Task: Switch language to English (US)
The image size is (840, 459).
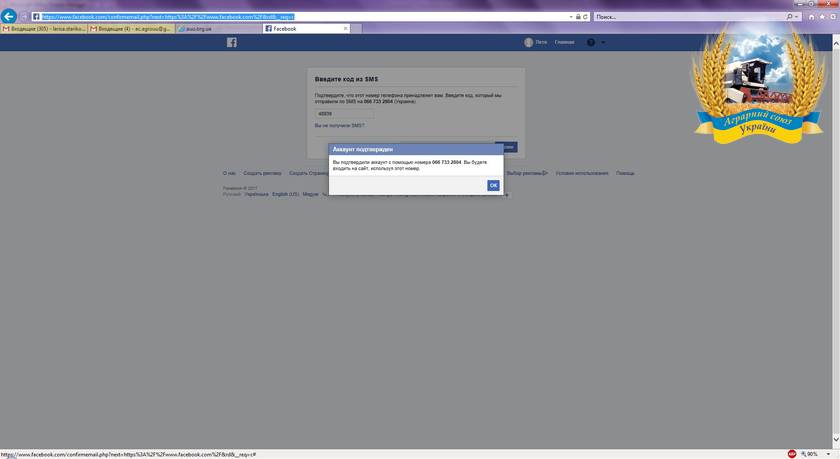Action: pos(286,194)
